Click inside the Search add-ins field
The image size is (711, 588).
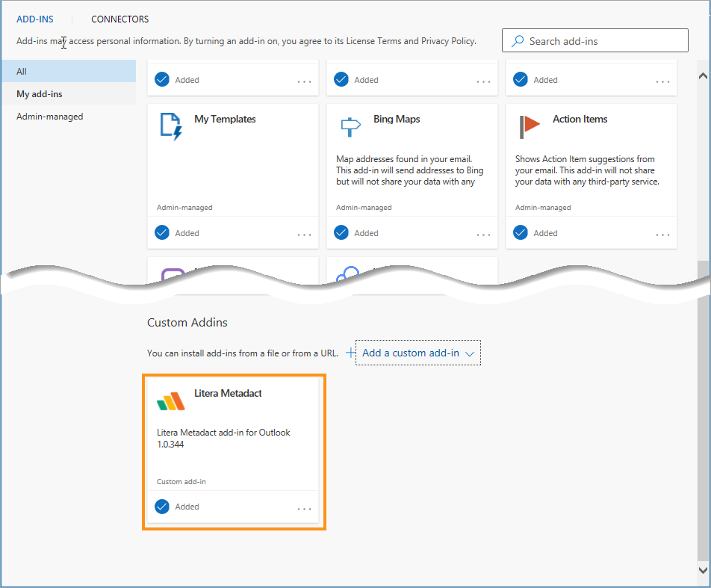coord(595,40)
